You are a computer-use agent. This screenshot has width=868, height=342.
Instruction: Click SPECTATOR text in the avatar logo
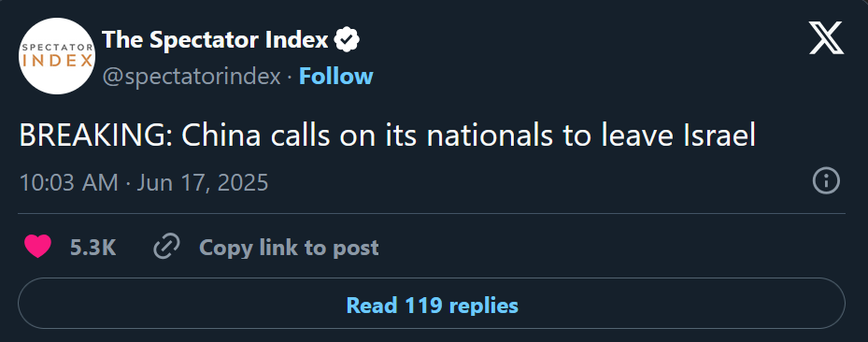click(x=57, y=47)
